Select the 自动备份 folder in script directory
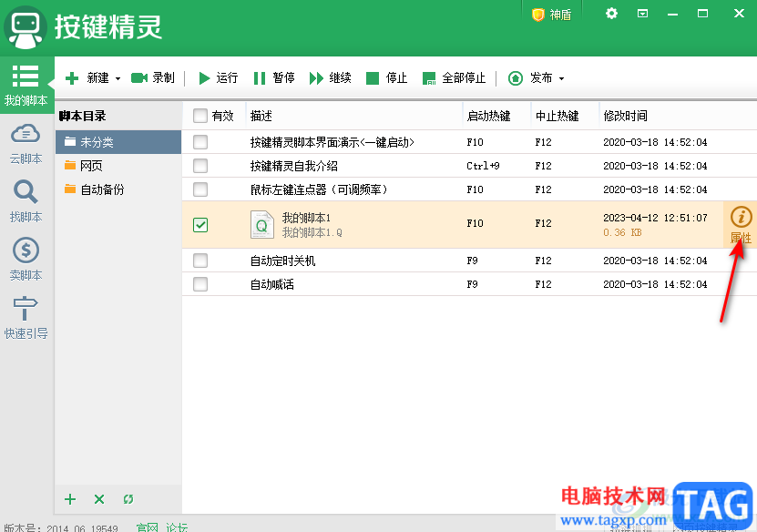The height and width of the screenshot is (532, 757). (101, 189)
